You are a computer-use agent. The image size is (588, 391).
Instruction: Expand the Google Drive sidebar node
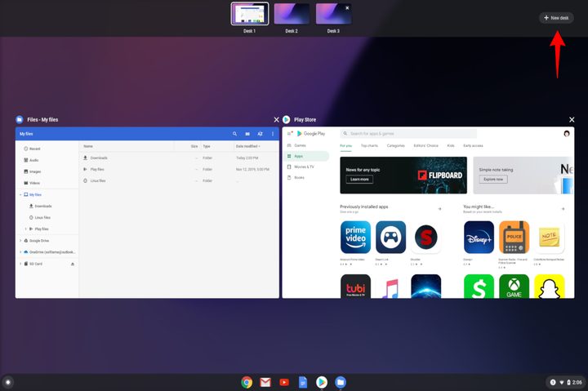coord(20,241)
